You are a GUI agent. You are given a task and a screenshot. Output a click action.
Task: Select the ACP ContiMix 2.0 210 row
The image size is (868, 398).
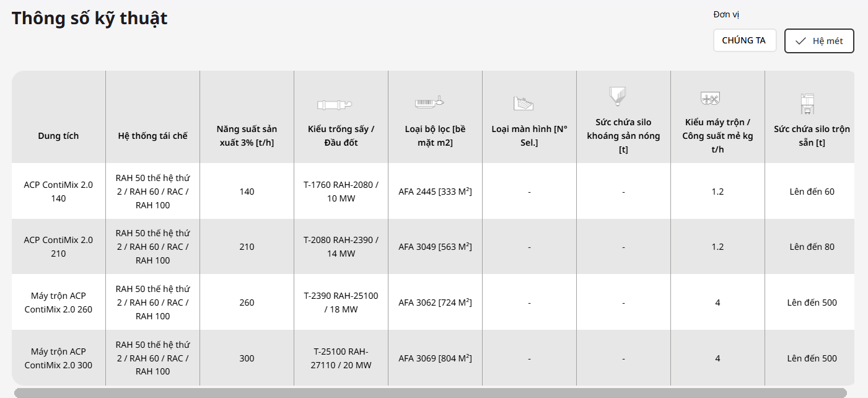(58, 247)
